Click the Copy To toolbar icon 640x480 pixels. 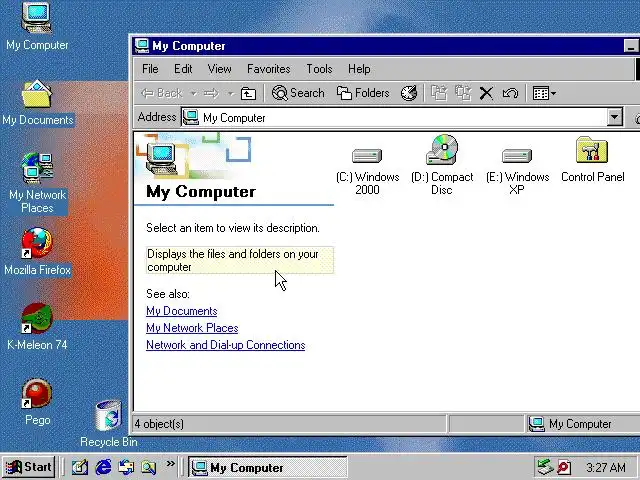[x=463, y=93]
